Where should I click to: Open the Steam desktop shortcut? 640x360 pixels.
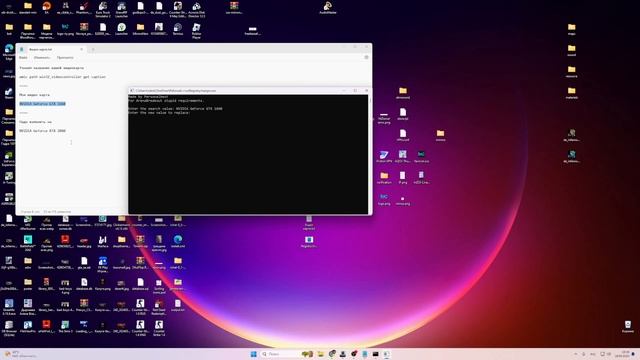pos(9,93)
